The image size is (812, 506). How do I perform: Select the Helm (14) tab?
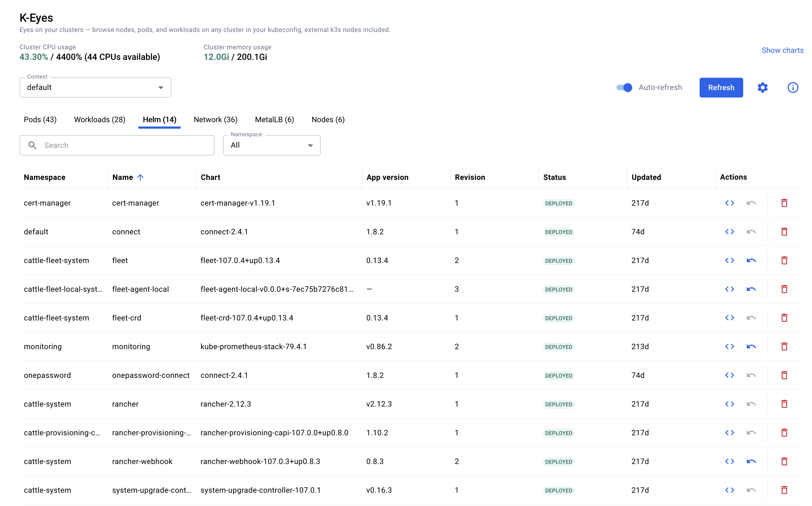point(160,119)
